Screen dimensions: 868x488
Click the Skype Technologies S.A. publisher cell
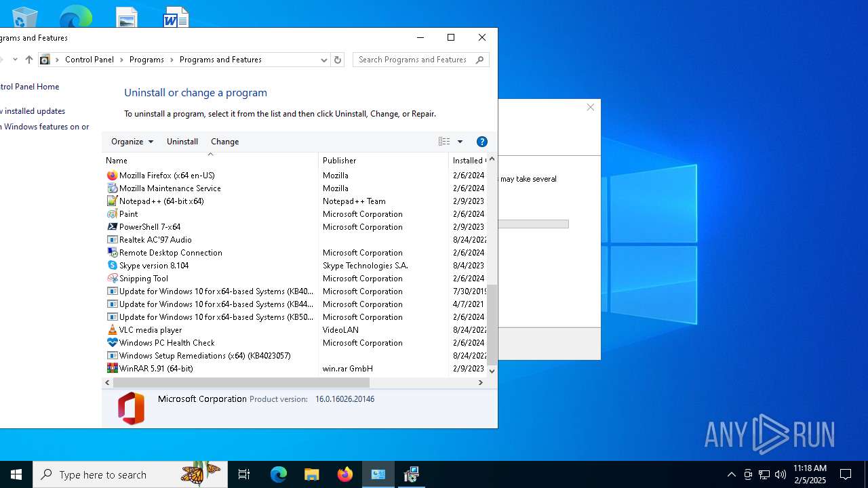365,266
